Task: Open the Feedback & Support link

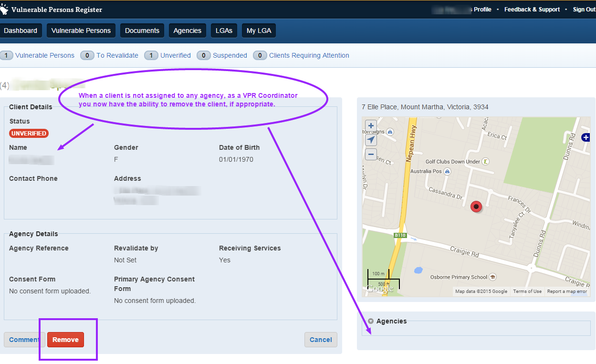Action: click(x=532, y=10)
